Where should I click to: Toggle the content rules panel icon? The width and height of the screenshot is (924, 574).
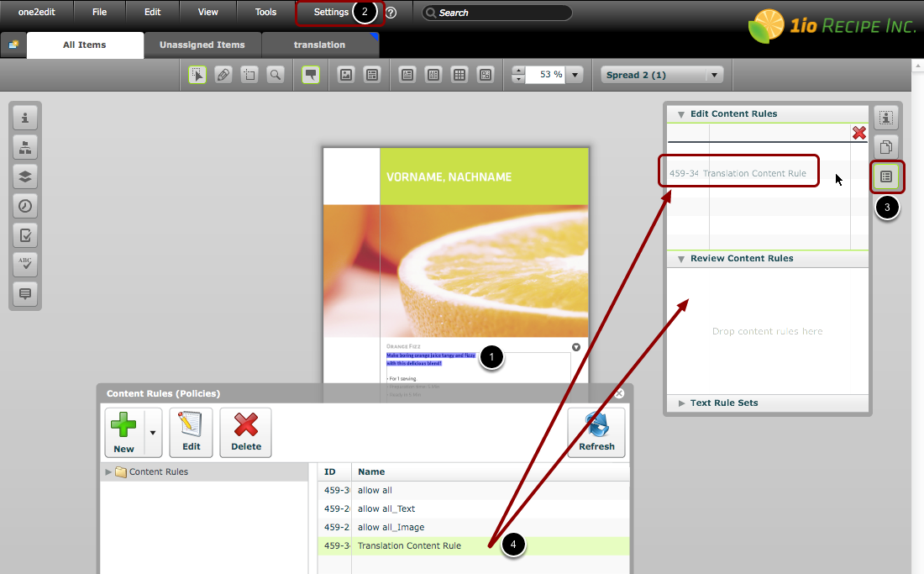click(885, 176)
